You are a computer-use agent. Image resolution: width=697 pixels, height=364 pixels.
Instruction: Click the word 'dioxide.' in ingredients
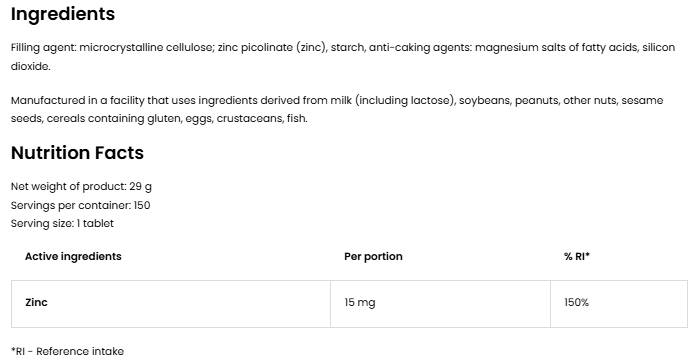pos(30,66)
